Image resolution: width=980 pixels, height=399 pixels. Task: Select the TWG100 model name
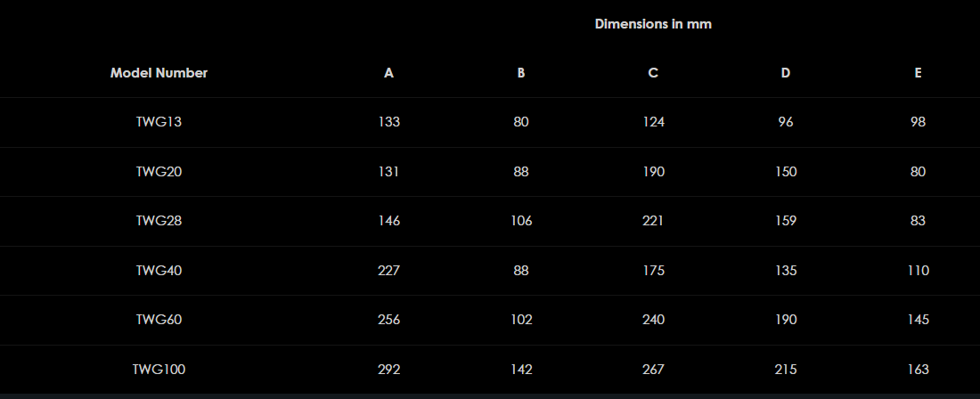tap(159, 369)
